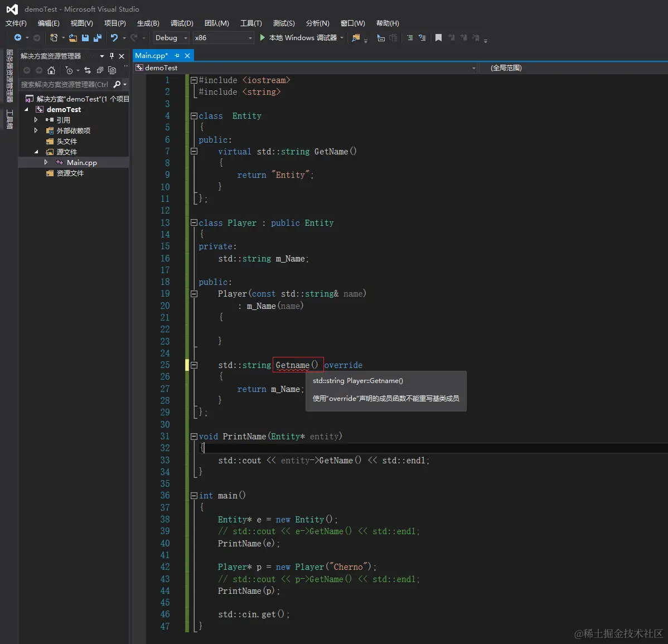Toggle pin on Solution Explorer panel

coord(112,56)
